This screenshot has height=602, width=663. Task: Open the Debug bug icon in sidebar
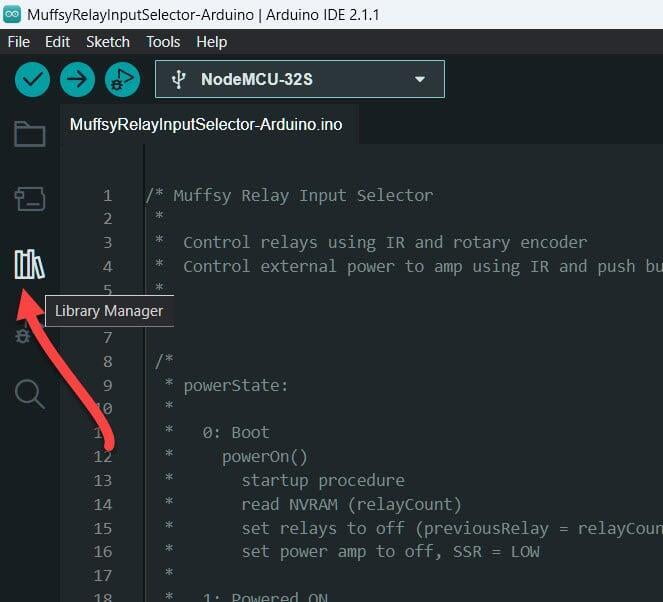point(22,336)
